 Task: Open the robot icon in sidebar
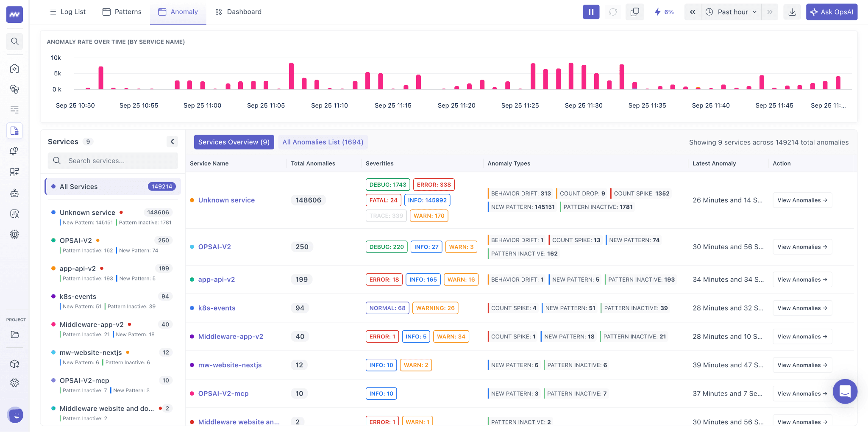coord(14,193)
